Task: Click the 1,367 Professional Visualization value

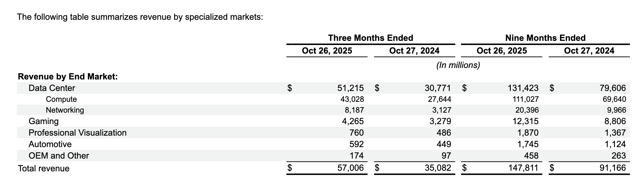Action: [615, 133]
